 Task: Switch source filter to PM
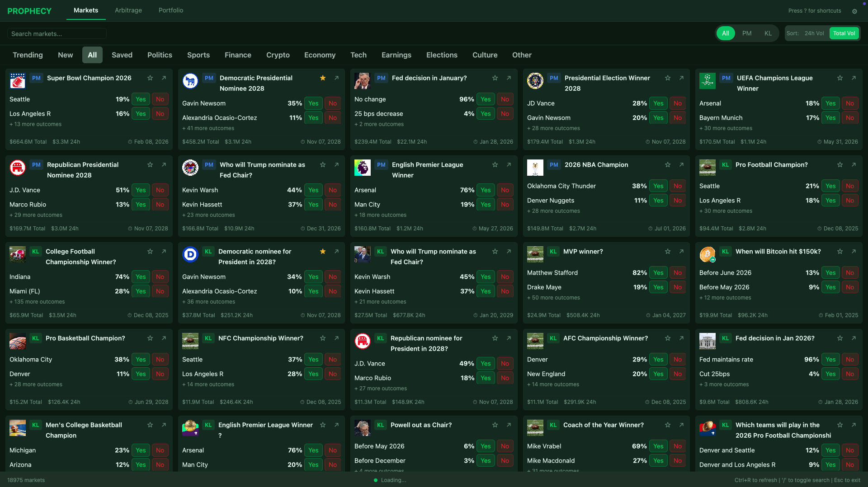(x=747, y=33)
